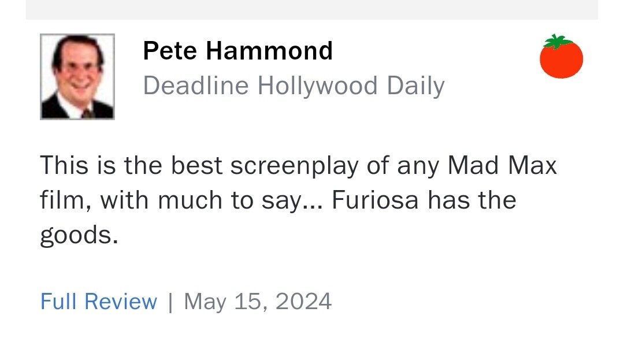Click the critic name Pete Hammond

[237, 51]
